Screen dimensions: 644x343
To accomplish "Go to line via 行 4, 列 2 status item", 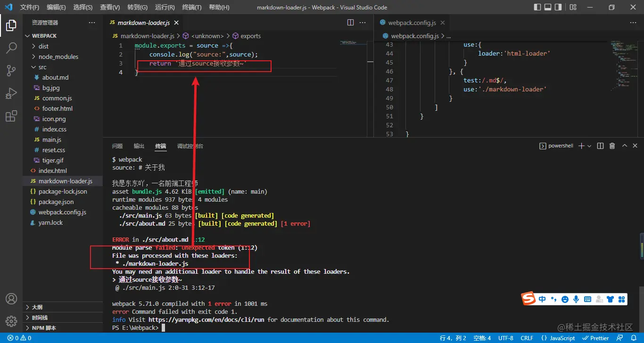I will (453, 338).
